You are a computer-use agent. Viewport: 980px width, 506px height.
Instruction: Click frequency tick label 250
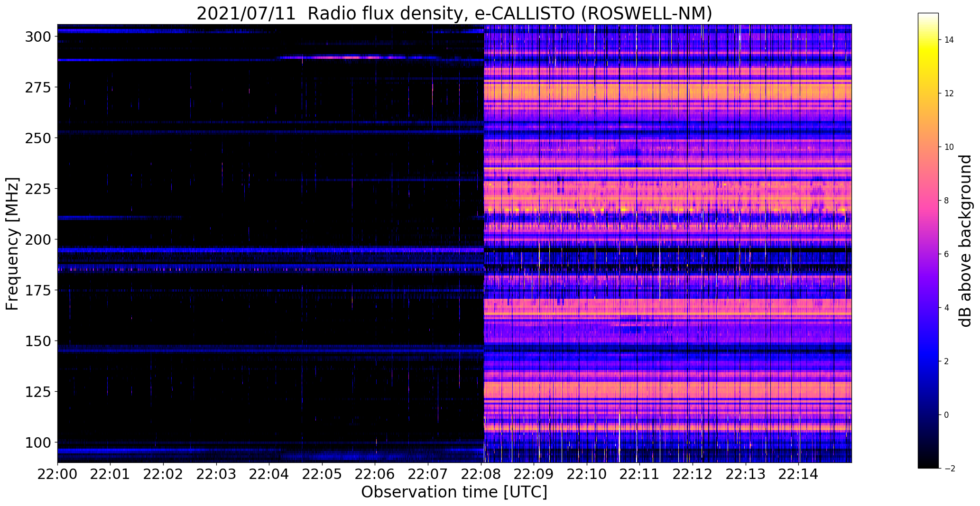click(37, 138)
